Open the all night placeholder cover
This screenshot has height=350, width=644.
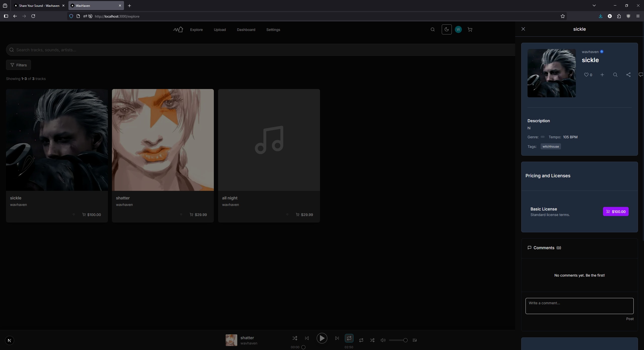coord(269,140)
